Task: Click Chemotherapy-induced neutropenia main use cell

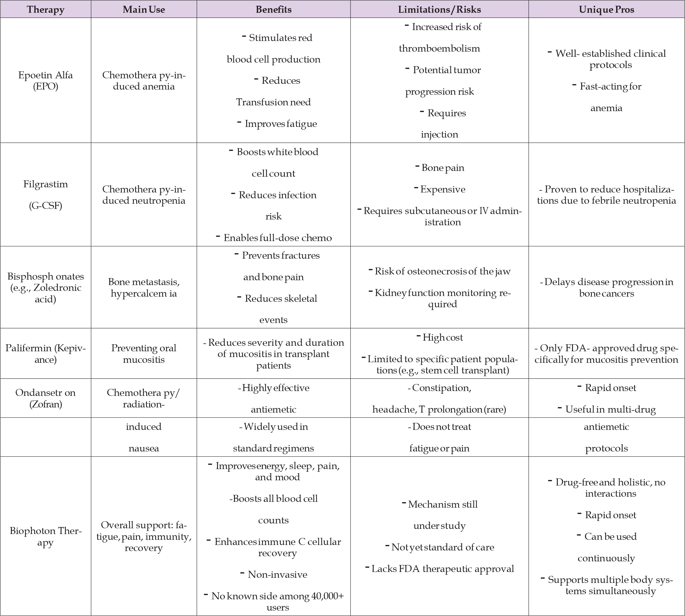Action: coord(144,195)
